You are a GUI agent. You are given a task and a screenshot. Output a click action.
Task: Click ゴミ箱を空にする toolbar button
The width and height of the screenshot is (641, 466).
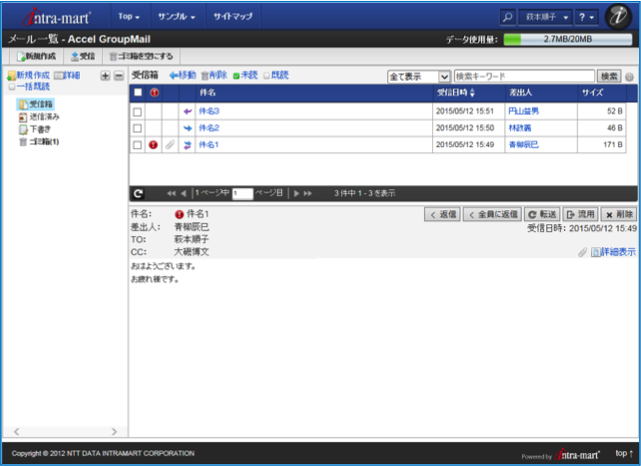coord(141,56)
